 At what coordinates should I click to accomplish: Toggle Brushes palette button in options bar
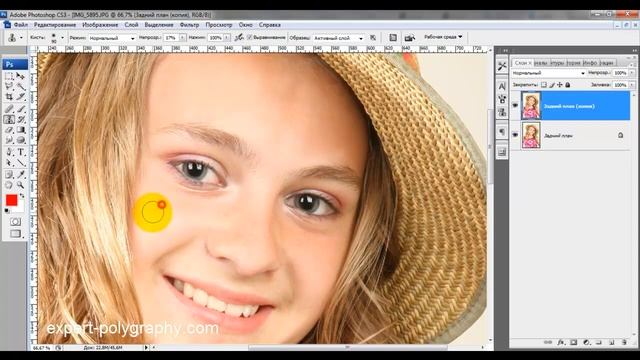pyautogui.click(x=393, y=38)
